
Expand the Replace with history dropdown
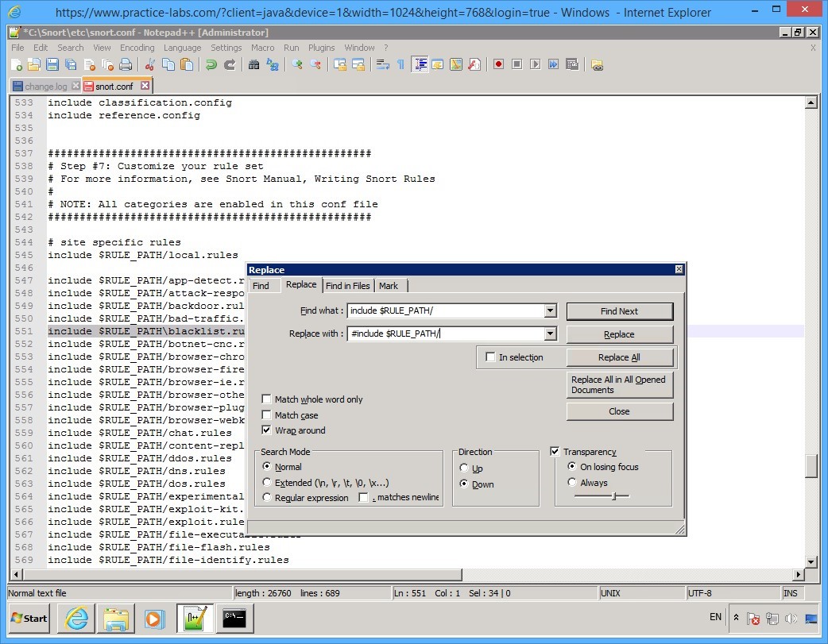click(x=551, y=334)
